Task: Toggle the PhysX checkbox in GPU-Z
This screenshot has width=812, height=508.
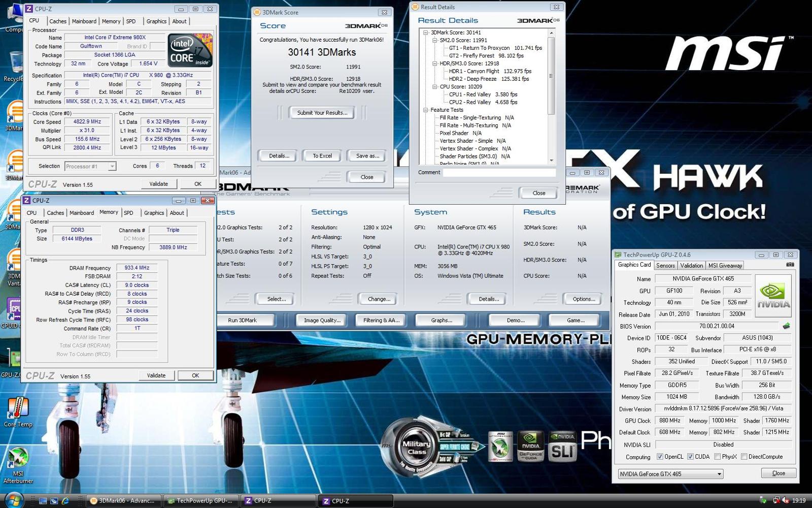Action: tap(717, 457)
